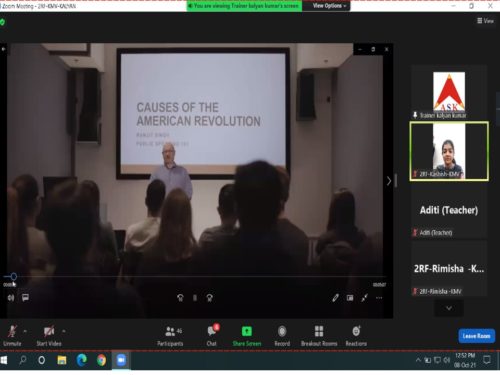Open the captions icon in video player
The image size is (500, 375).
(x=25, y=297)
